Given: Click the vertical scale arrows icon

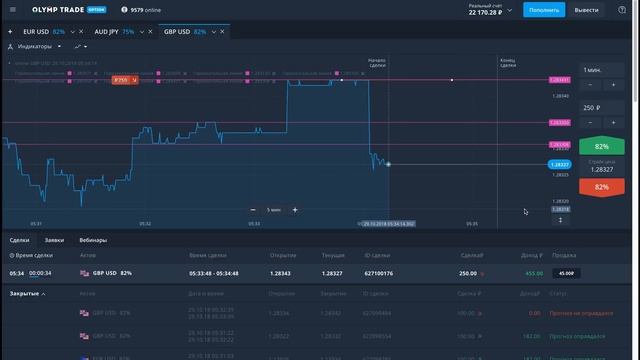Looking at the screenshot, I should (560, 220).
